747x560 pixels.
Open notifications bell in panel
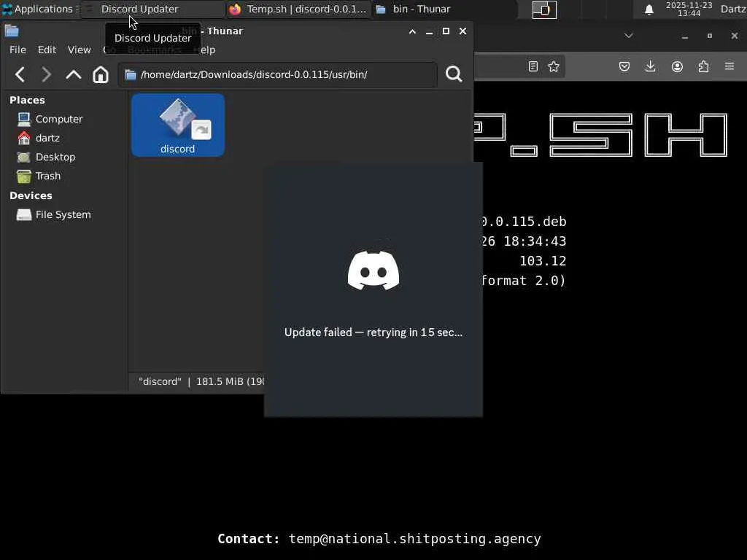649,9
